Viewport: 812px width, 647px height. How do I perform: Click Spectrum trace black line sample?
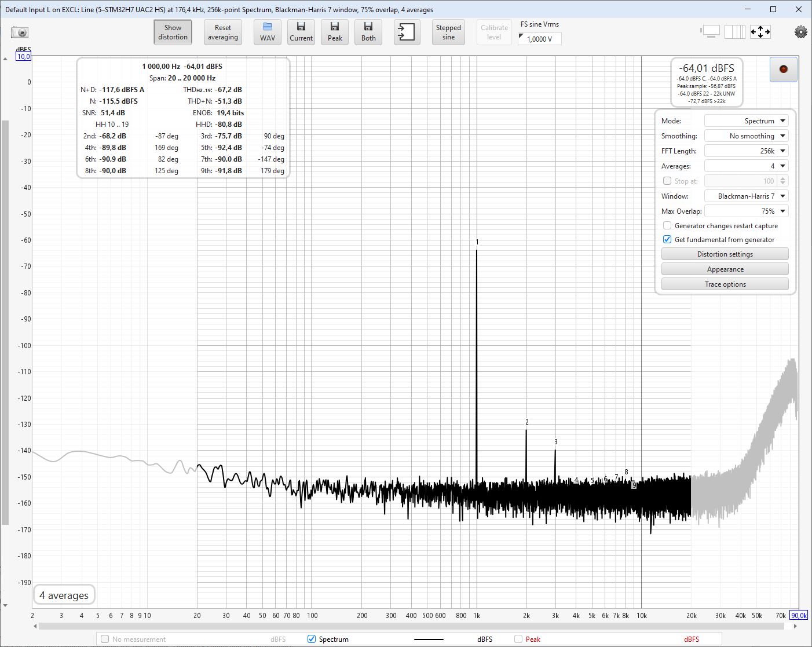429,639
